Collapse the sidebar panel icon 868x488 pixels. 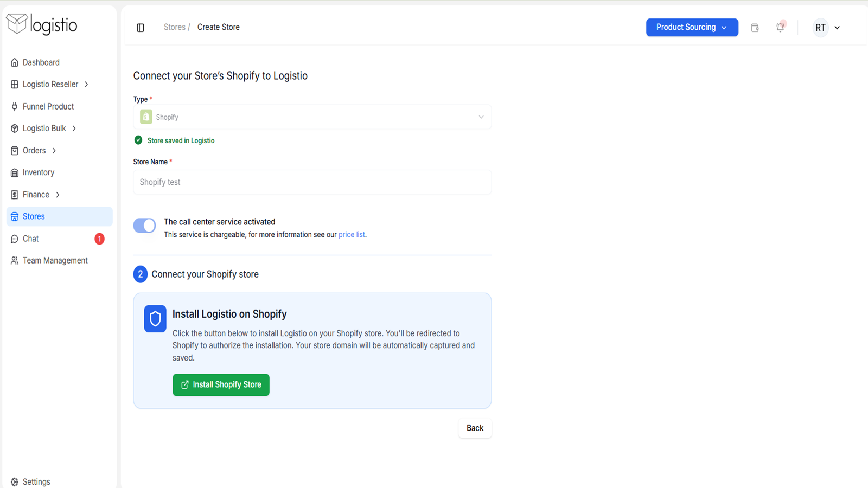click(141, 28)
